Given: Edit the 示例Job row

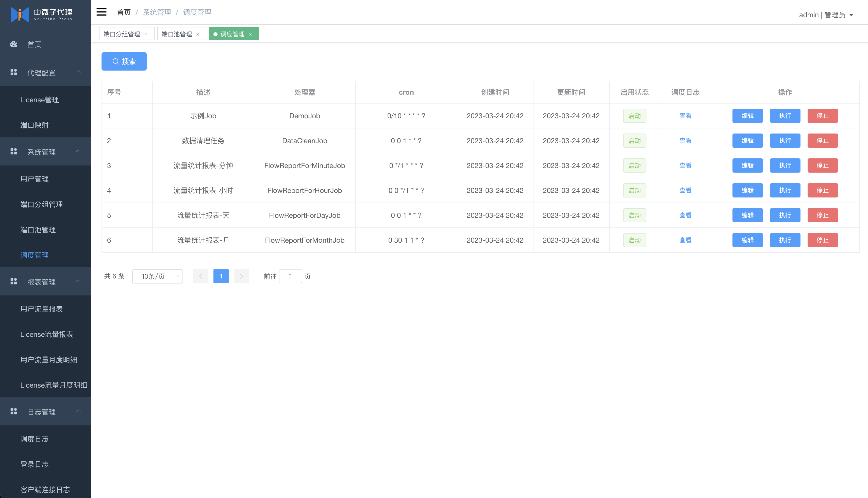Looking at the screenshot, I should point(748,115).
